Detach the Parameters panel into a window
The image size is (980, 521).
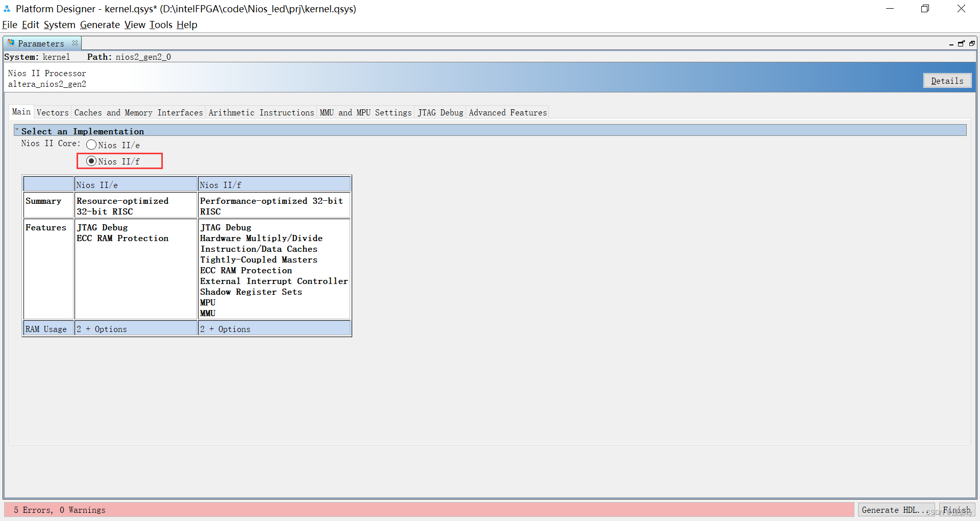(x=961, y=43)
